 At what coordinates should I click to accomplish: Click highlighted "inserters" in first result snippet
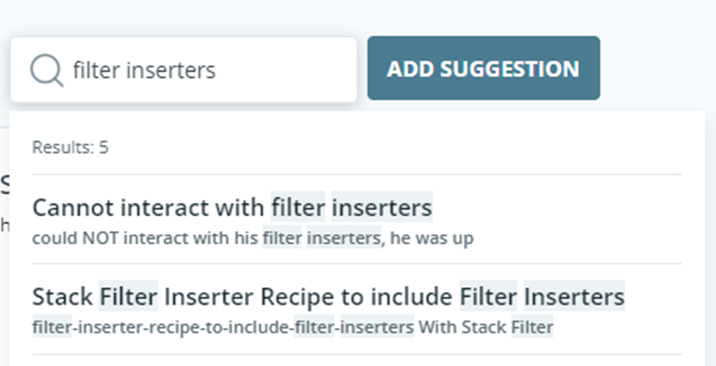344,238
